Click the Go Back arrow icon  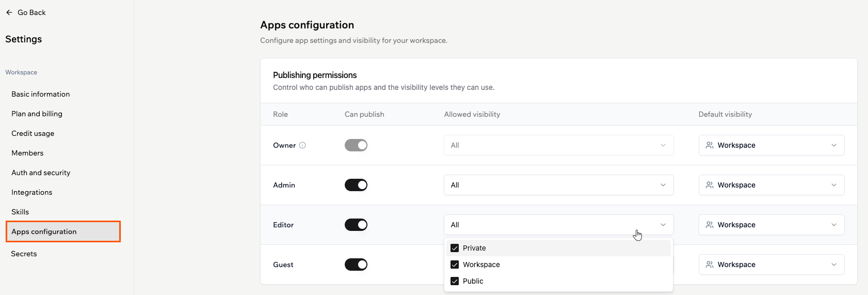point(9,12)
